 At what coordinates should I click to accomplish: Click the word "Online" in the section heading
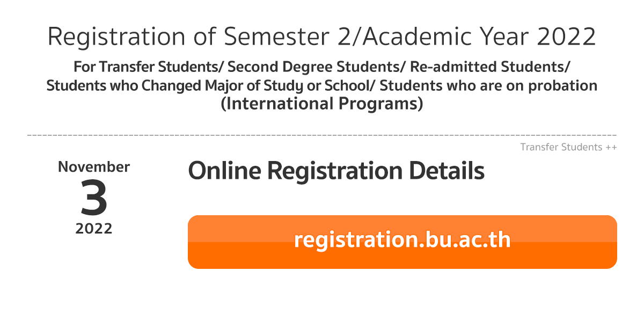(x=225, y=171)
